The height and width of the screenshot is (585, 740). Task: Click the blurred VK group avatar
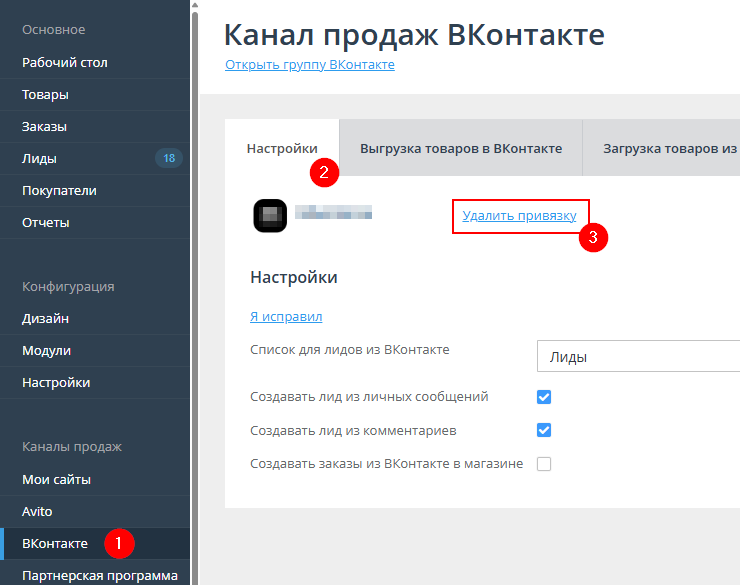[270, 216]
